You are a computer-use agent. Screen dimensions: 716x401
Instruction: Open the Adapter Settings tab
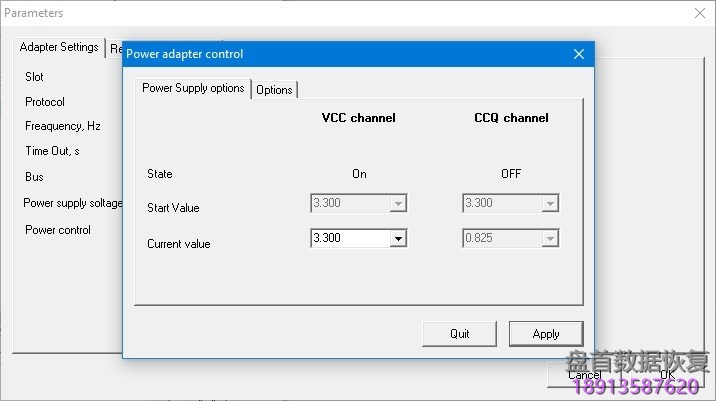[x=59, y=47]
